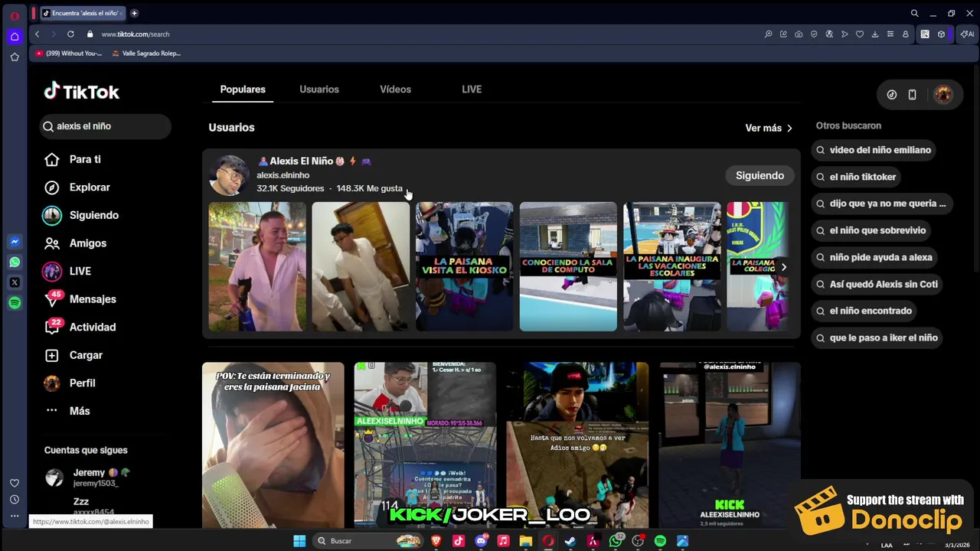Open the Para ti home feed
This screenshot has width=980, height=551.
[73, 159]
